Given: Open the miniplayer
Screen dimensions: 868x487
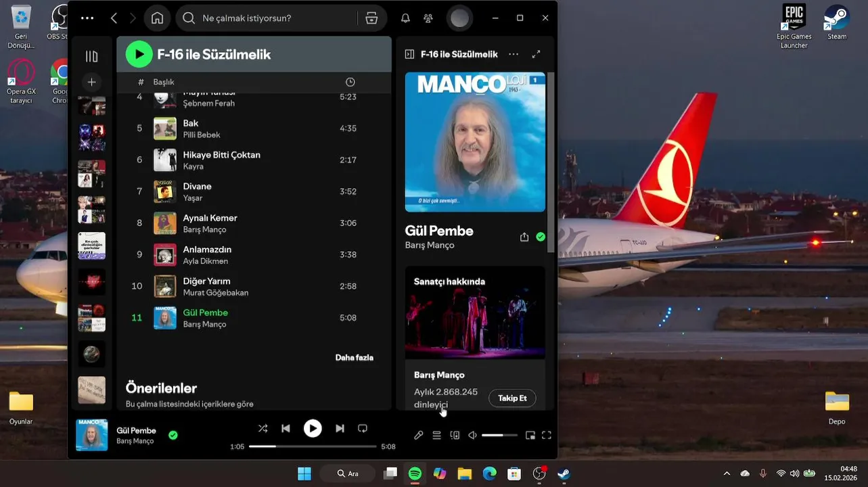Looking at the screenshot, I should [x=530, y=435].
